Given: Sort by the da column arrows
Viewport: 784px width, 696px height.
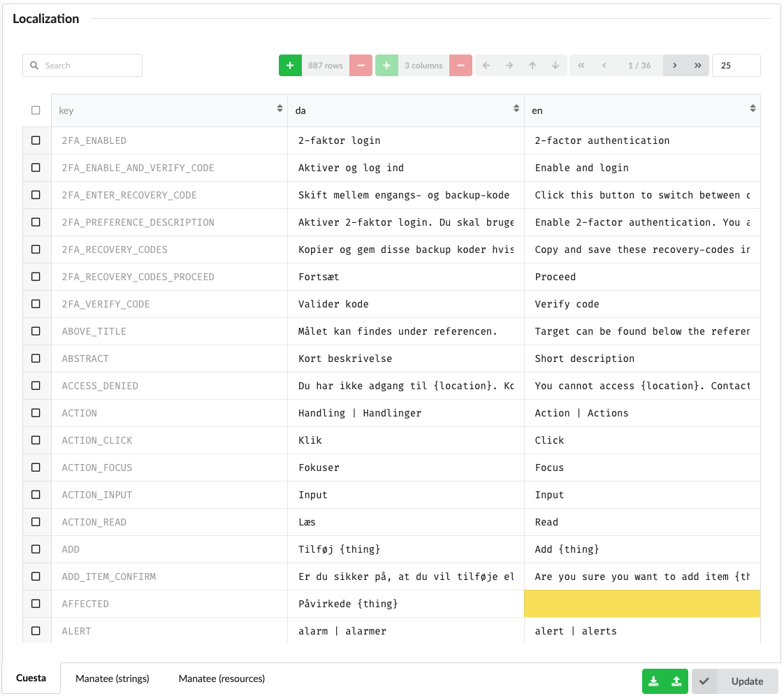Looking at the screenshot, I should tap(516, 108).
